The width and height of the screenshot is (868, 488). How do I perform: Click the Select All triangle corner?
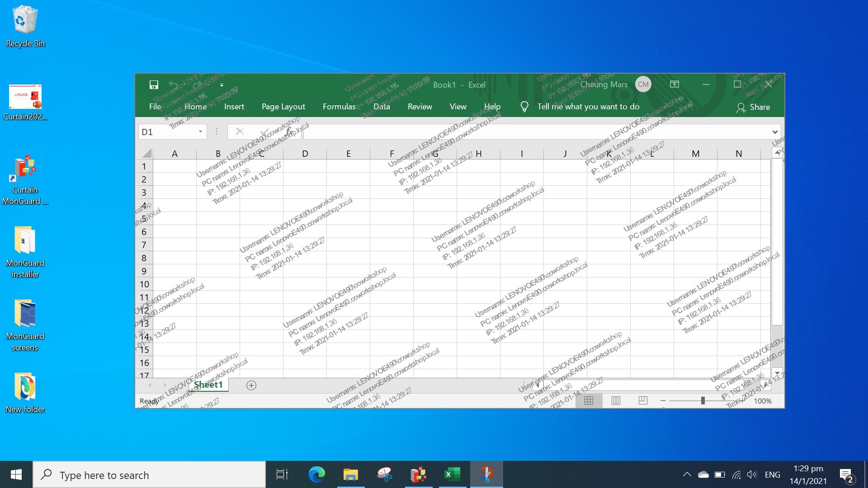pyautogui.click(x=147, y=153)
